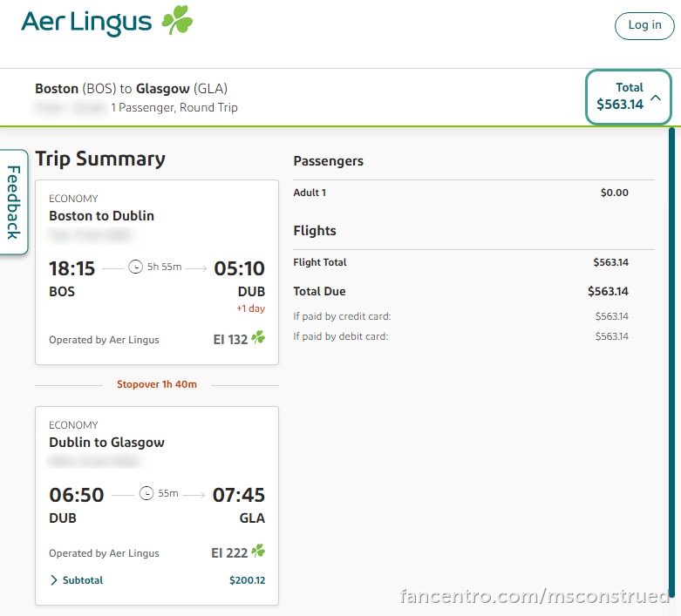Click the Total Due label
This screenshot has width=681, height=616.
pos(320,291)
